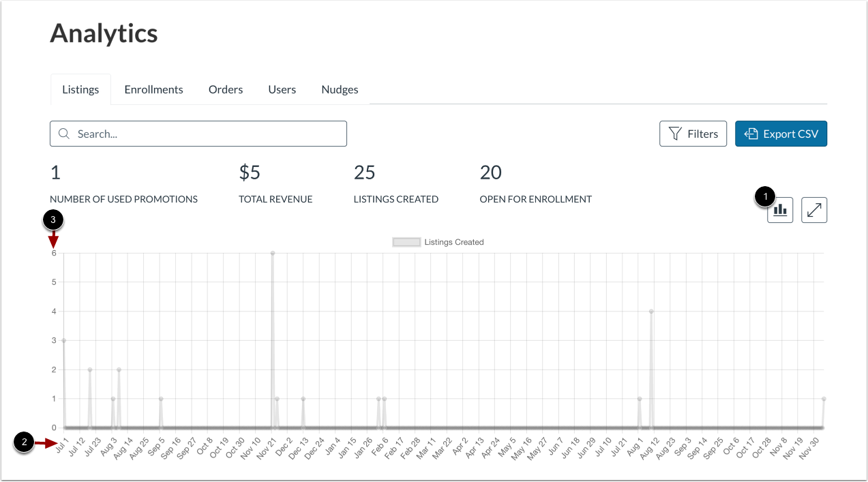The image size is (868, 482).
Task: Click the legend color swatch in chart
Action: pyautogui.click(x=406, y=241)
